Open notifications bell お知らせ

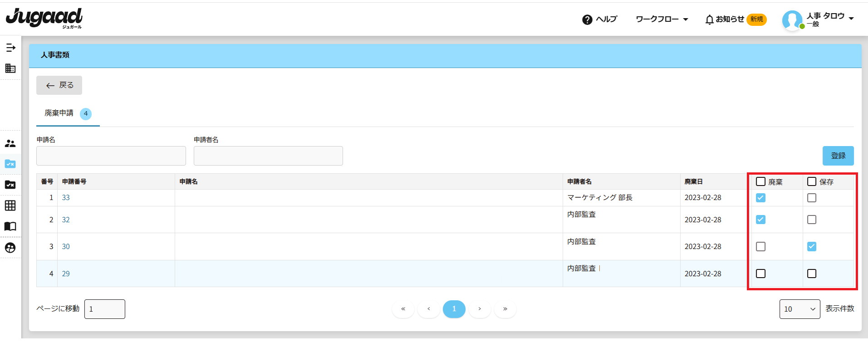pyautogui.click(x=725, y=20)
